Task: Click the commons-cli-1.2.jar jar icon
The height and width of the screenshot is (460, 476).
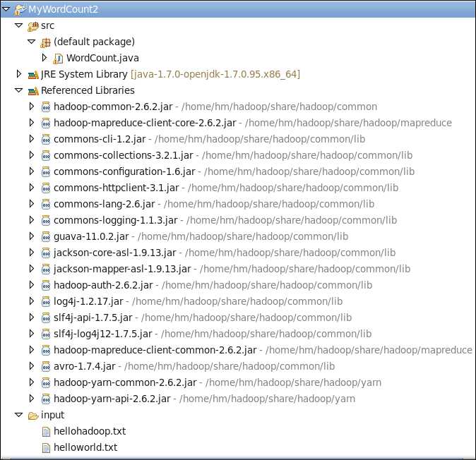Action: pos(46,139)
